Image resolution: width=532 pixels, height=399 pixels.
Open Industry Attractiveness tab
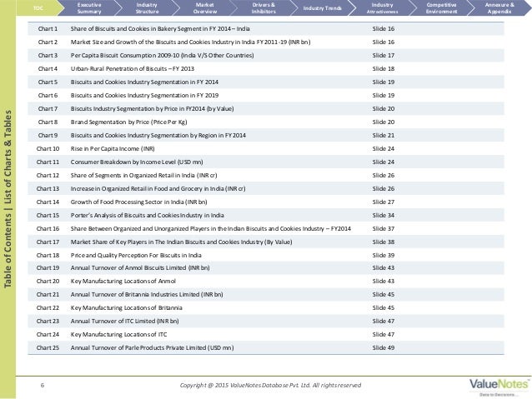(382, 7)
